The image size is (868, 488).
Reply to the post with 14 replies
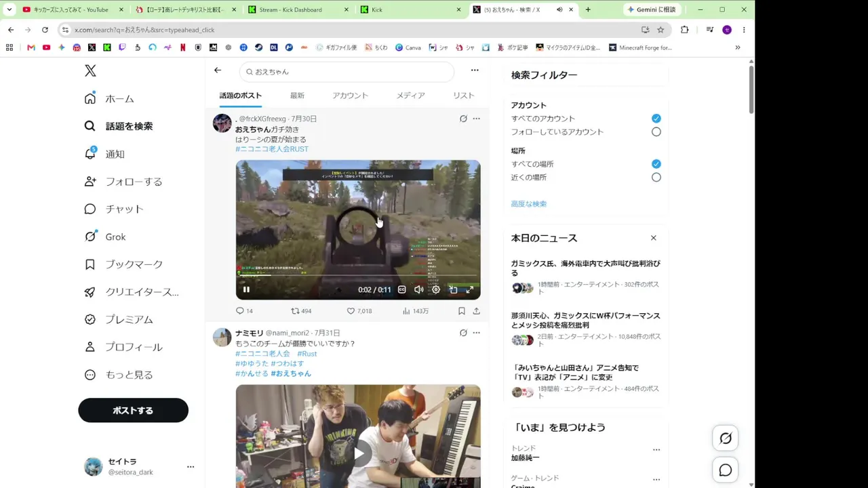243,311
